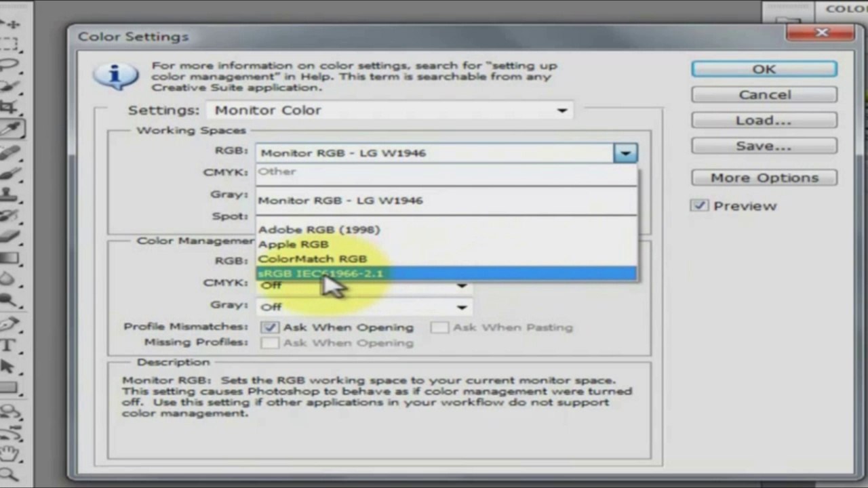868x488 pixels.
Task: Select the Pen tool
Action: coord(9,323)
